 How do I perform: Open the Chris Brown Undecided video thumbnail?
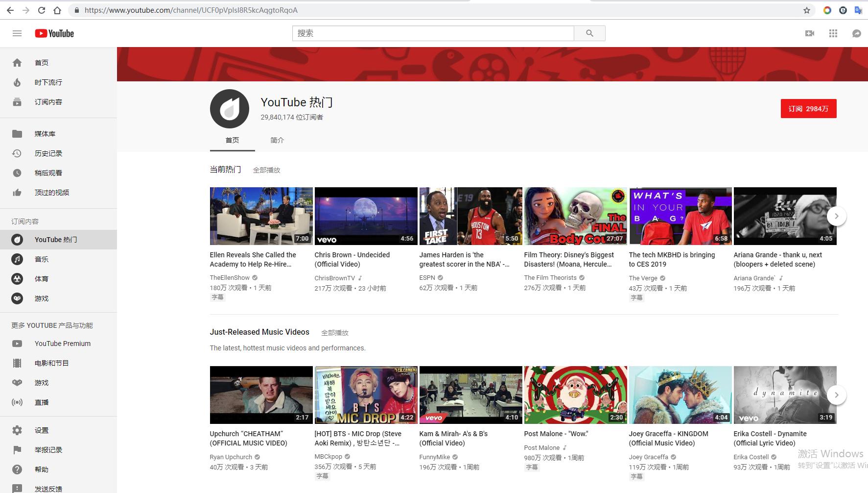[x=366, y=216]
